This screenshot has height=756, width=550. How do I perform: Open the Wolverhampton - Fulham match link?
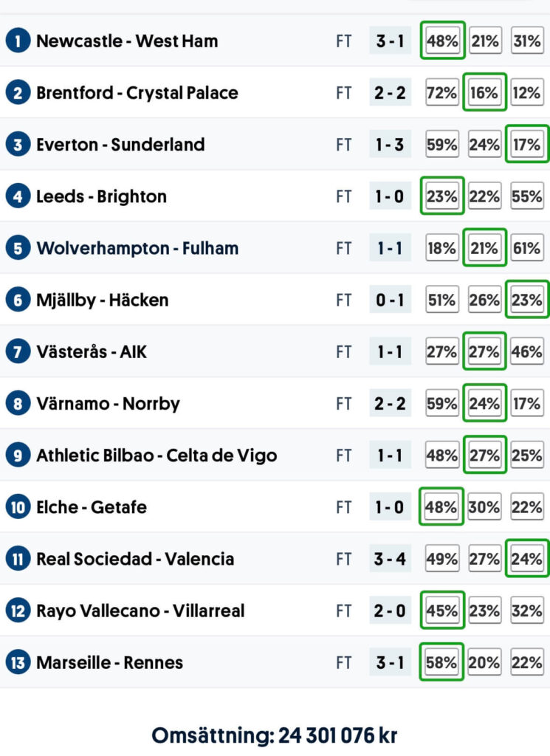pyautogui.click(x=137, y=248)
